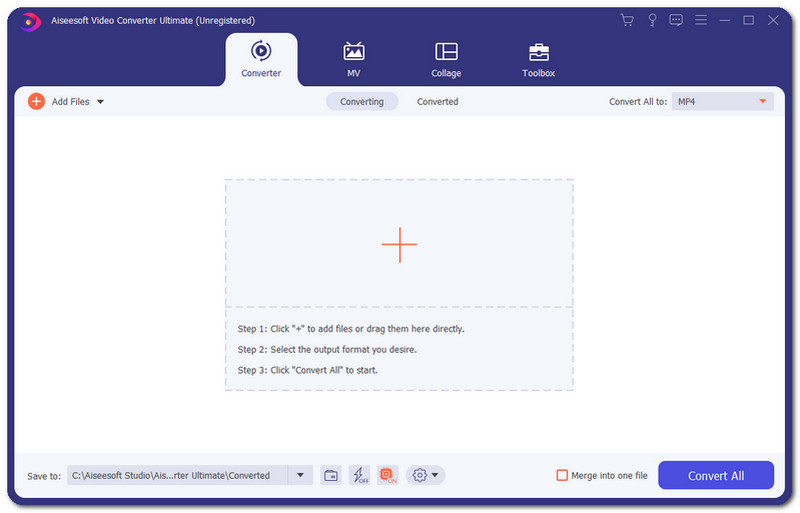
Task: Switch to the MV tab
Action: pyautogui.click(x=353, y=59)
